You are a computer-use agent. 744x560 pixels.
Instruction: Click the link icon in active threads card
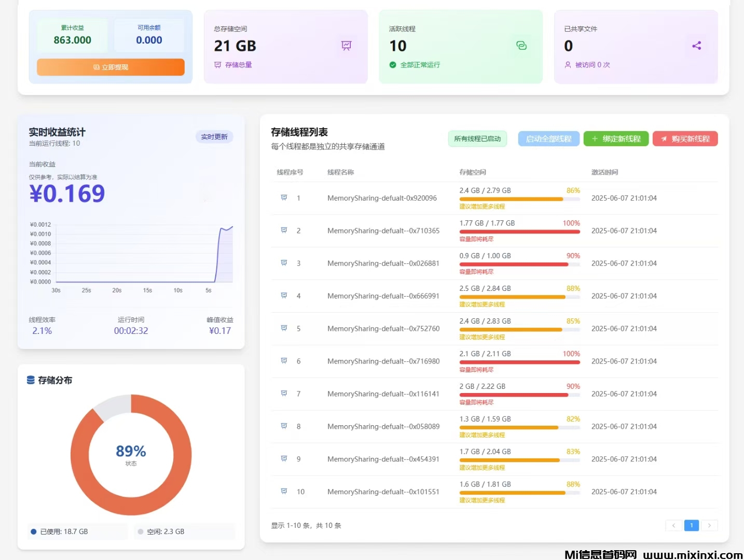click(521, 46)
